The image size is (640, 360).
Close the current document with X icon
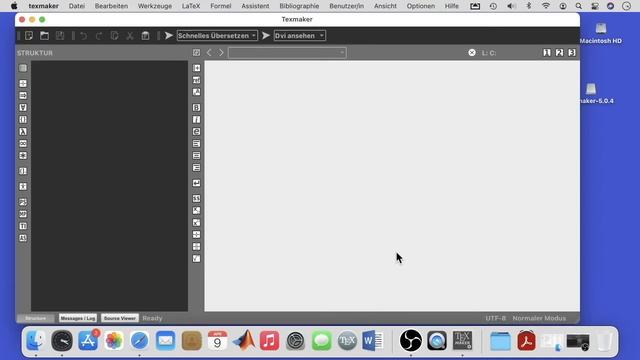[x=472, y=53]
